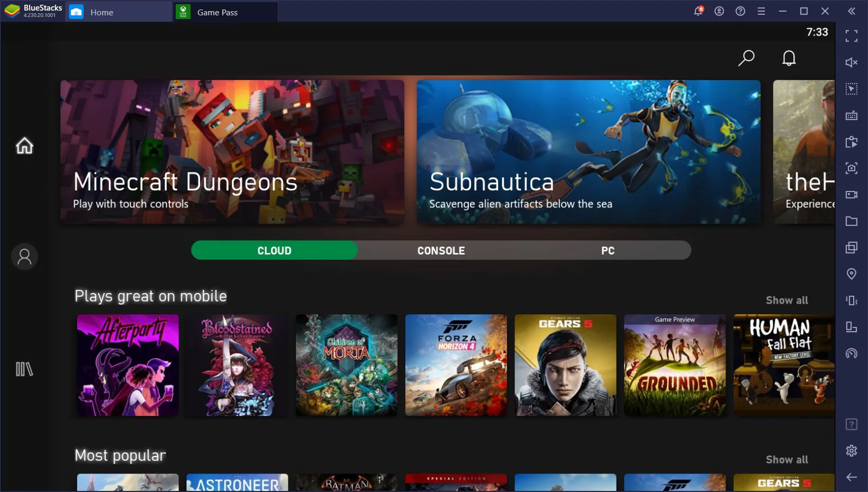Open the Game Pass search icon
Screen dimensions: 868x492
point(746,58)
